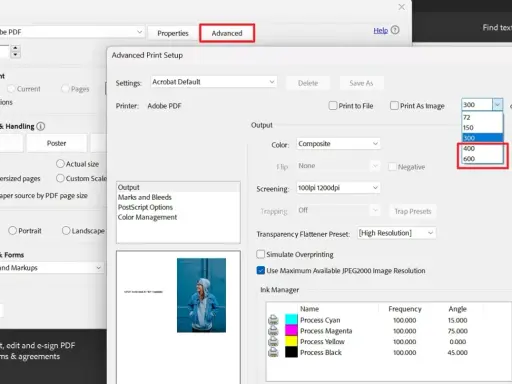Click the Magenta color swatch
The height and width of the screenshot is (384, 512).
(x=291, y=330)
